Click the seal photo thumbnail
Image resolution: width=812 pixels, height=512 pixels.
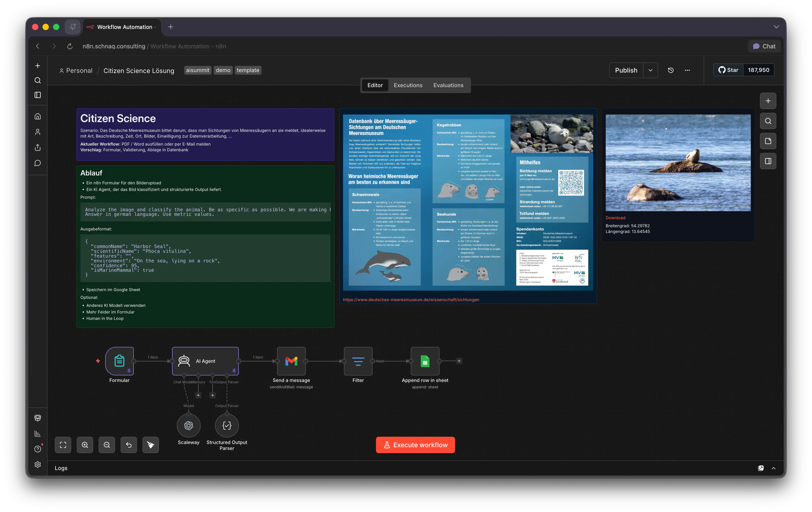[x=678, y=163]
